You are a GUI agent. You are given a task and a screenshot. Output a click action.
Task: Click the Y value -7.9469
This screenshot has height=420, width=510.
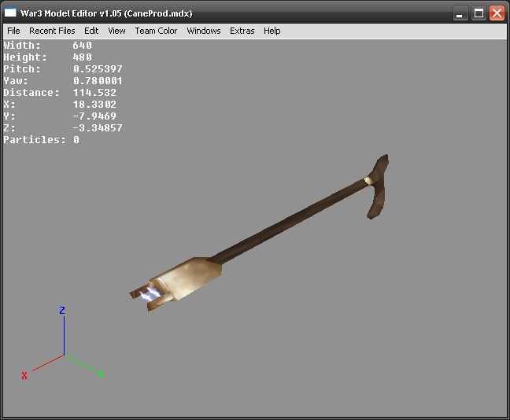[94, 116]
